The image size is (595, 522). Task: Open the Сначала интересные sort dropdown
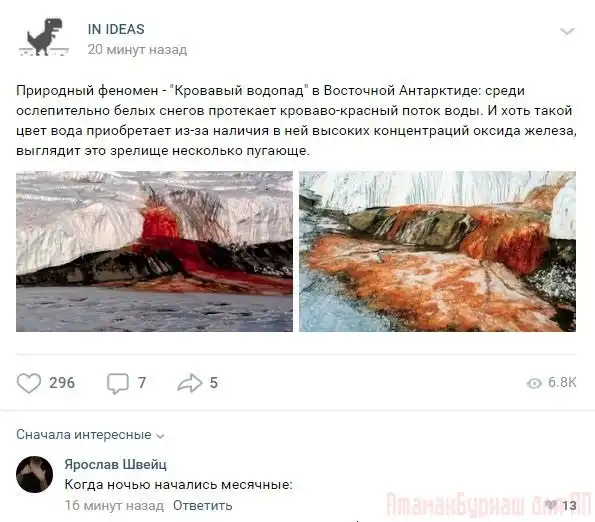(x=90, y=435)
